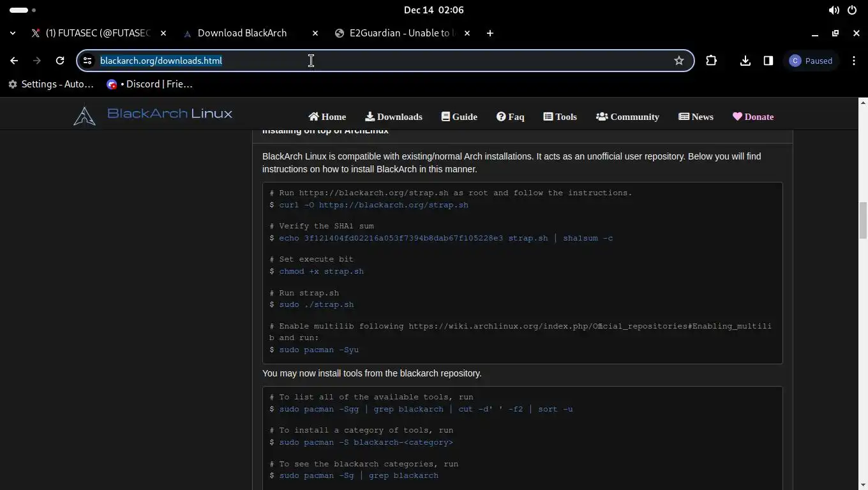Open the Guide nav item
The width and height of the screenshot is (868, 490).
tap(460, 117)
